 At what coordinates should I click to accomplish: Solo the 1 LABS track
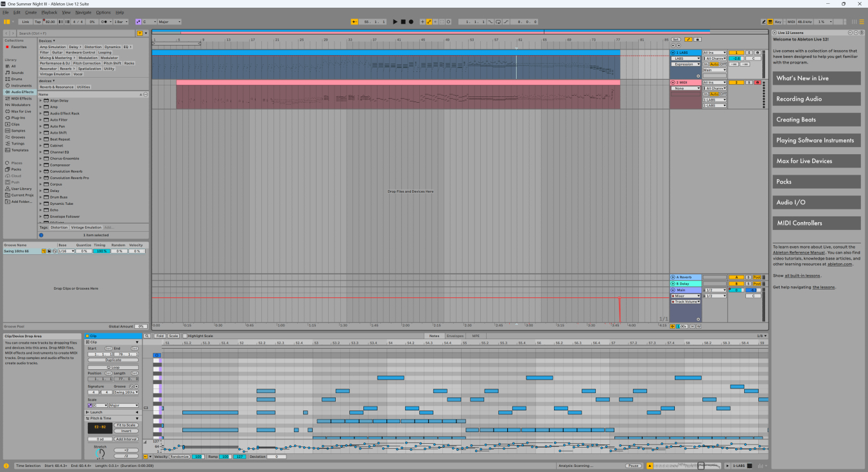tap(749, 53)
